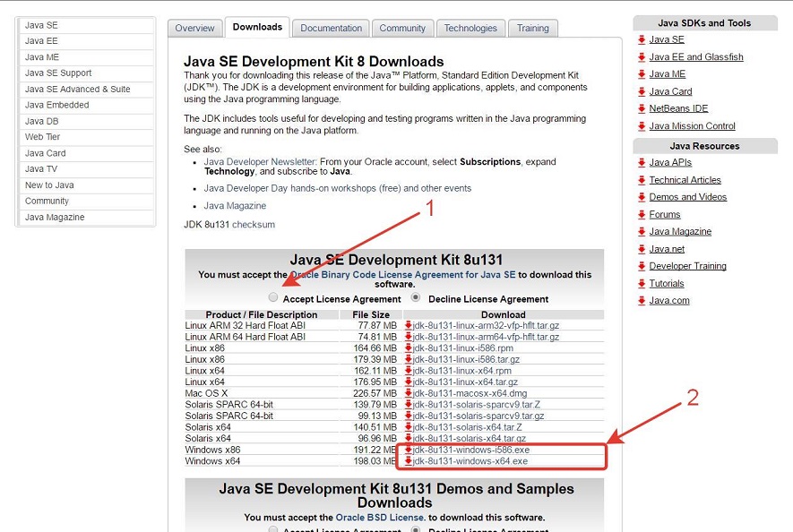Open the Technologies tab

click(470, 29)
